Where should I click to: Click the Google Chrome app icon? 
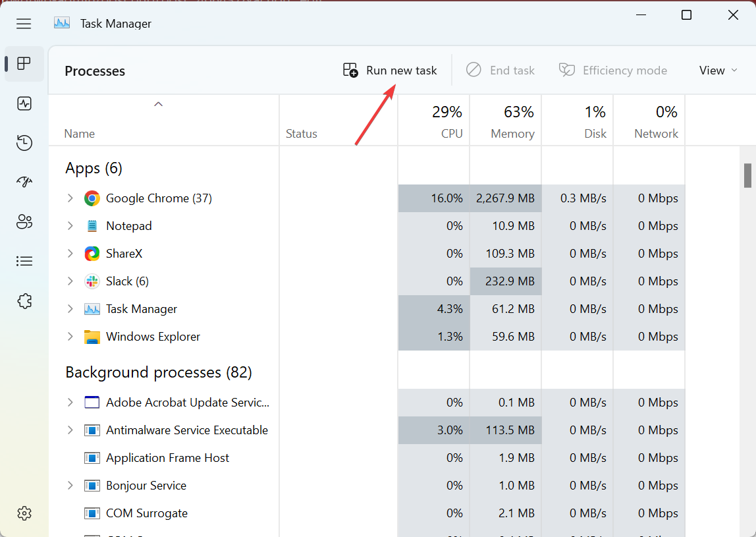pos(92,198)
